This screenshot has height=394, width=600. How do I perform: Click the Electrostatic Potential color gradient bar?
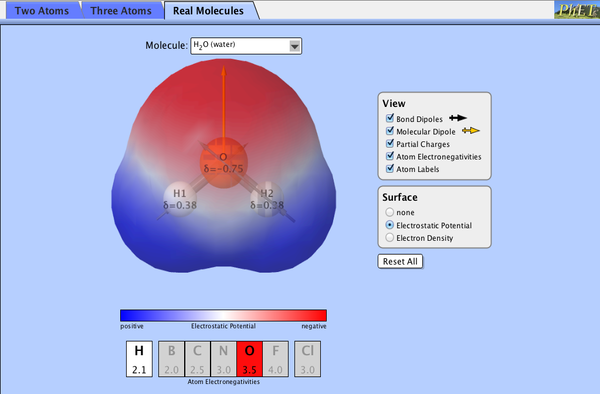tap(223, 316)
